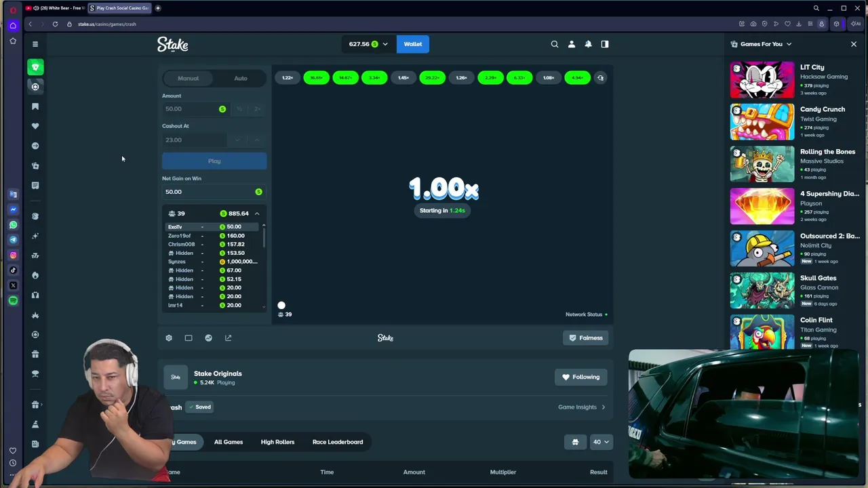Click the 29.22× past result pill
This screenshot has height=488, width=868.
[433, 78]
